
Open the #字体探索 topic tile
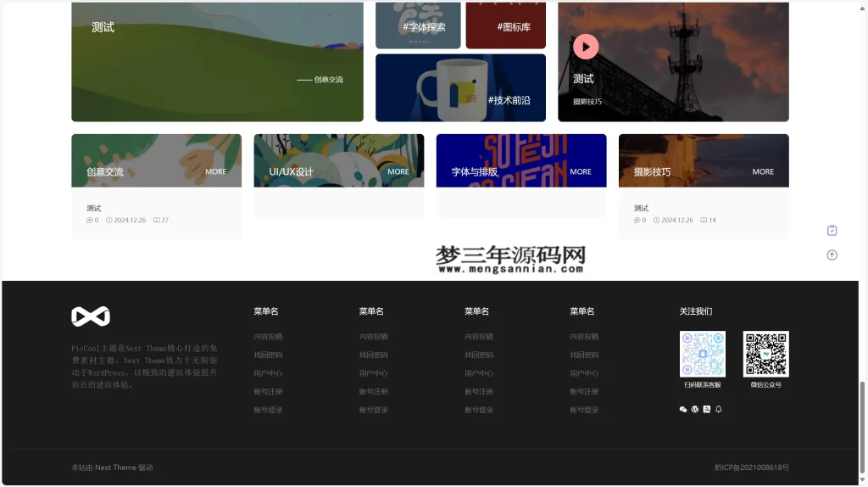pos(418,25)
